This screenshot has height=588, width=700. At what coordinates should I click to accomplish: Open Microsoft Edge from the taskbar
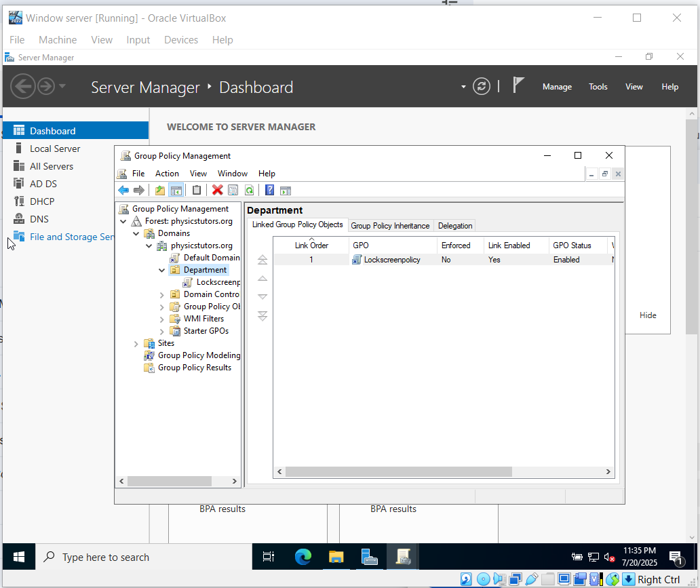point(303,557)
